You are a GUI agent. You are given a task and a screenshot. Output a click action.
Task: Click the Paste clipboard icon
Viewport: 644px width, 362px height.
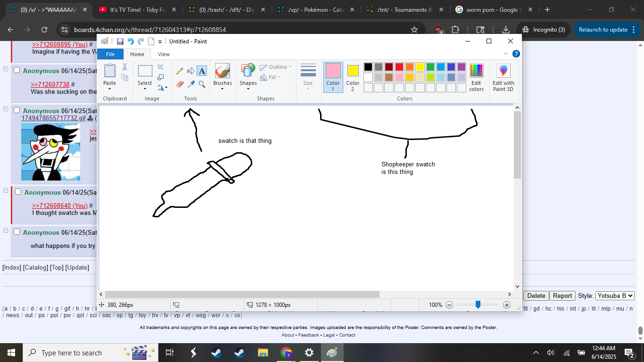point(109,71)
